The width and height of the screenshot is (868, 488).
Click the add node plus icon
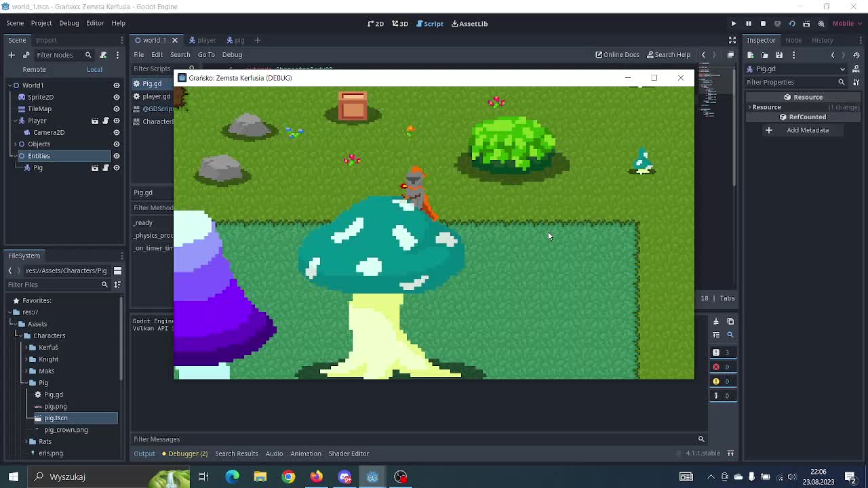(x=12, y=55)
